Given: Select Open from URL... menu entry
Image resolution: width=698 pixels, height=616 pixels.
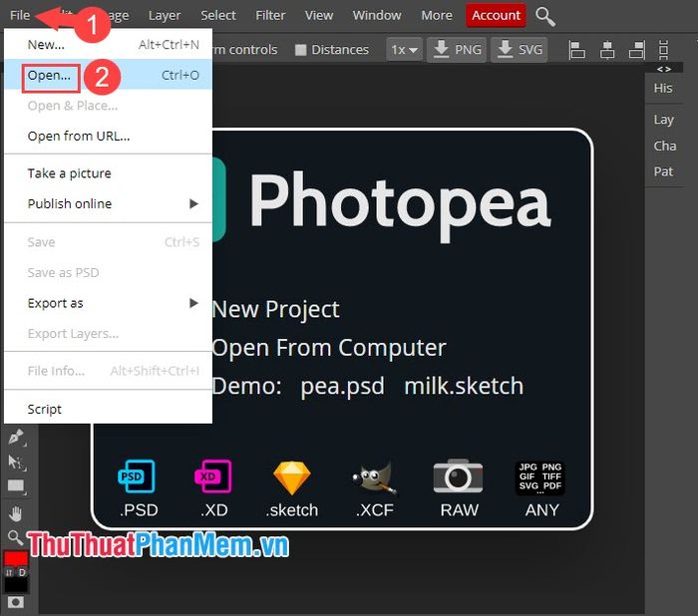Looking at the screenshot, I should [108, 137].
